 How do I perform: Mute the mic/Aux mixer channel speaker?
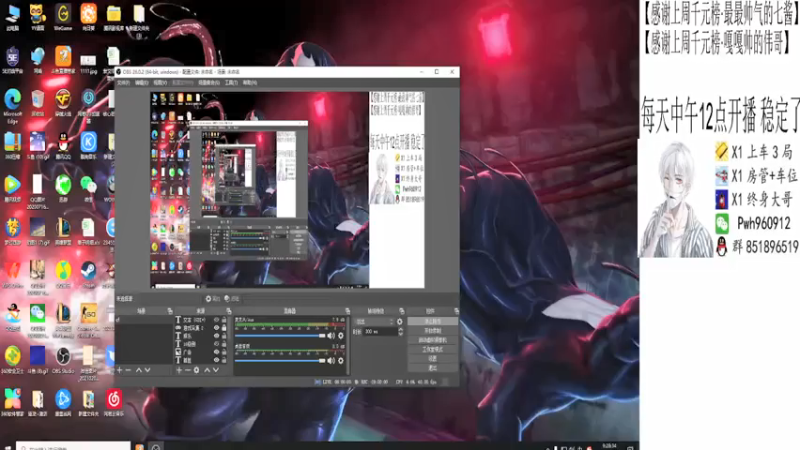click(x=331, y=336)
